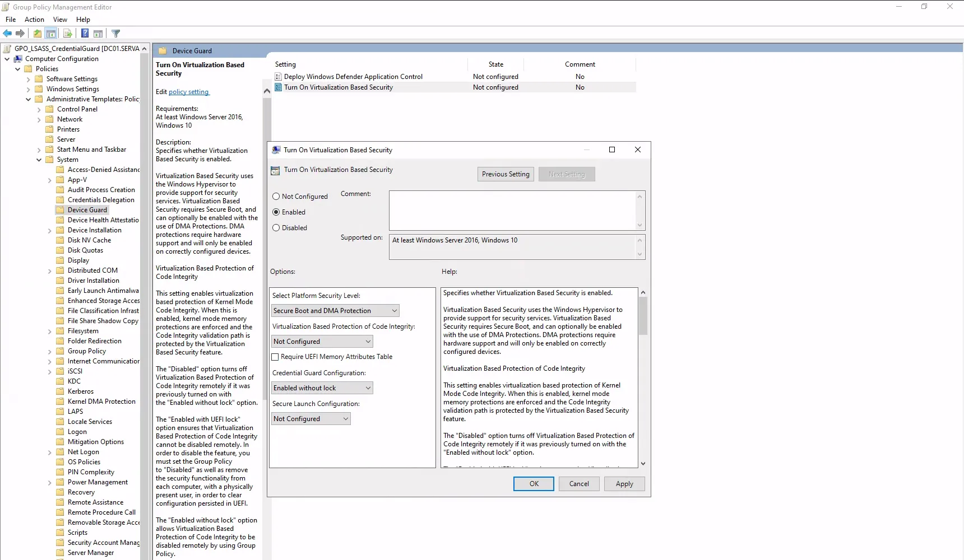Click the Kerberos folder icon
This screenshot has width=964, height=560.
(x=61, y=391)
